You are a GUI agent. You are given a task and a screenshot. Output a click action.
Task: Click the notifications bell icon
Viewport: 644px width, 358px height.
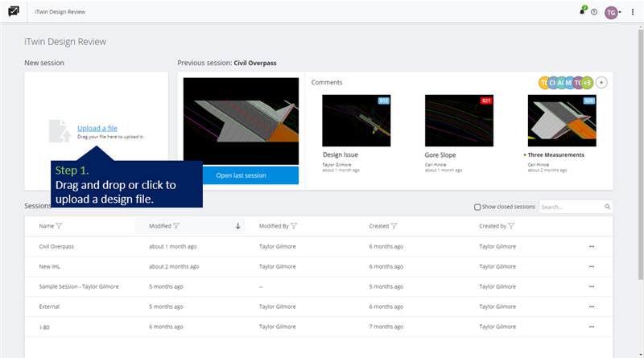(x=582, y=12)
